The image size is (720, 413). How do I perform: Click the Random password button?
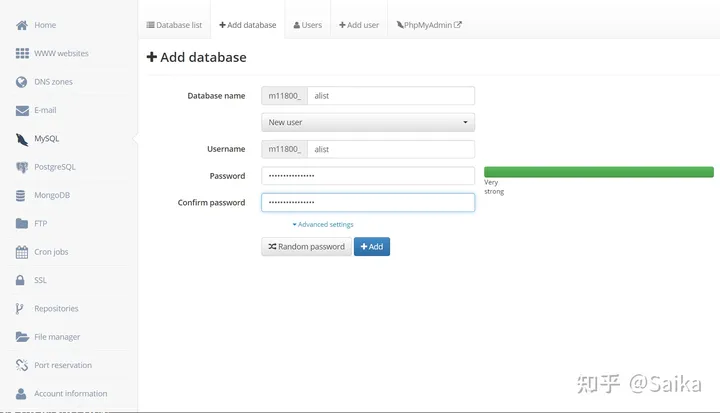pyautogui.click(x=306, y=247)
